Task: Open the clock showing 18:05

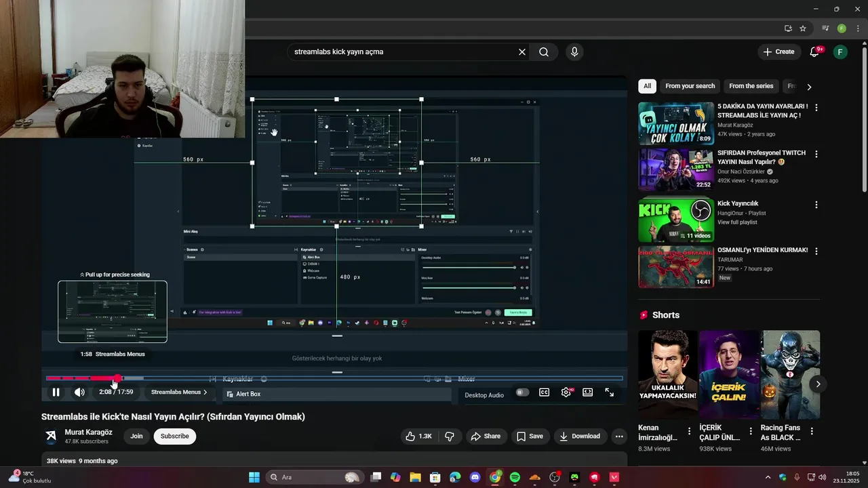Action: pos(848,477)
